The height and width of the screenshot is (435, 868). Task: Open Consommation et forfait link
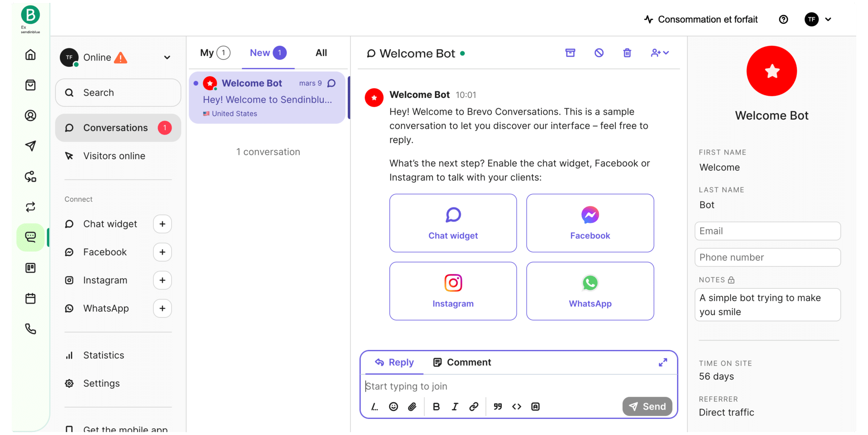coord(701,19)
